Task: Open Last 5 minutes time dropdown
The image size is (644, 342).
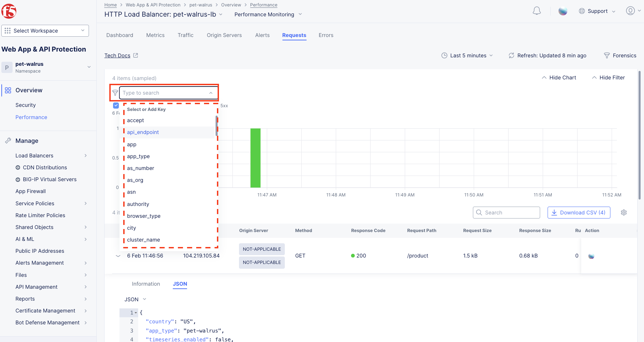Action: (467, 55)
